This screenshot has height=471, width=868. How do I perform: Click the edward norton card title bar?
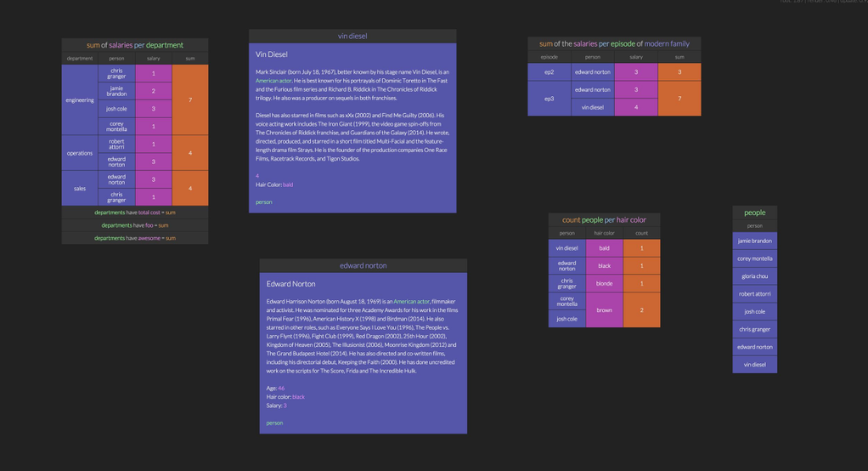pos(363,265)
